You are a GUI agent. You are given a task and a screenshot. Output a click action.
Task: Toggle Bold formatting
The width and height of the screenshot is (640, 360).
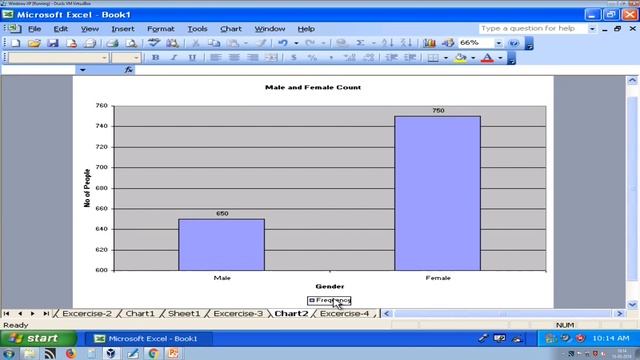[155, 58]
